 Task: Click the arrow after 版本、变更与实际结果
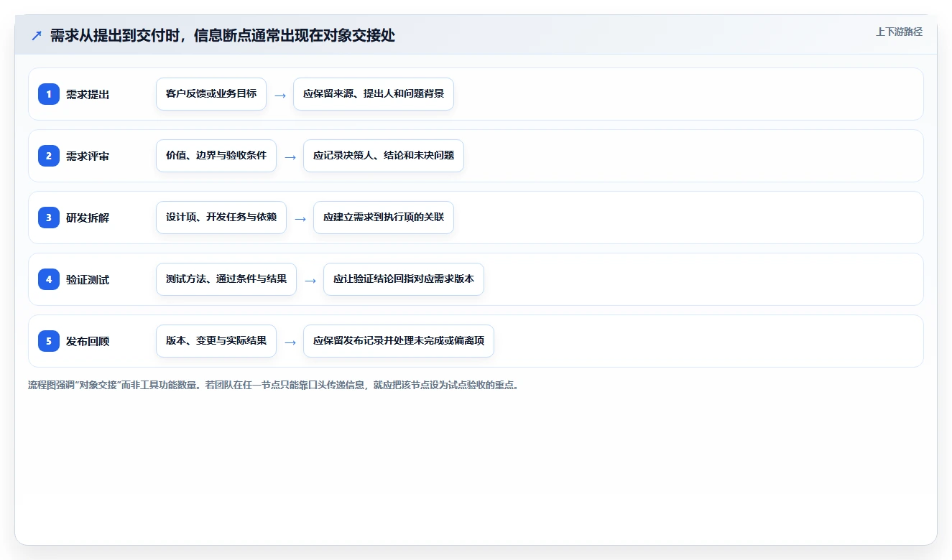[290, 342]
